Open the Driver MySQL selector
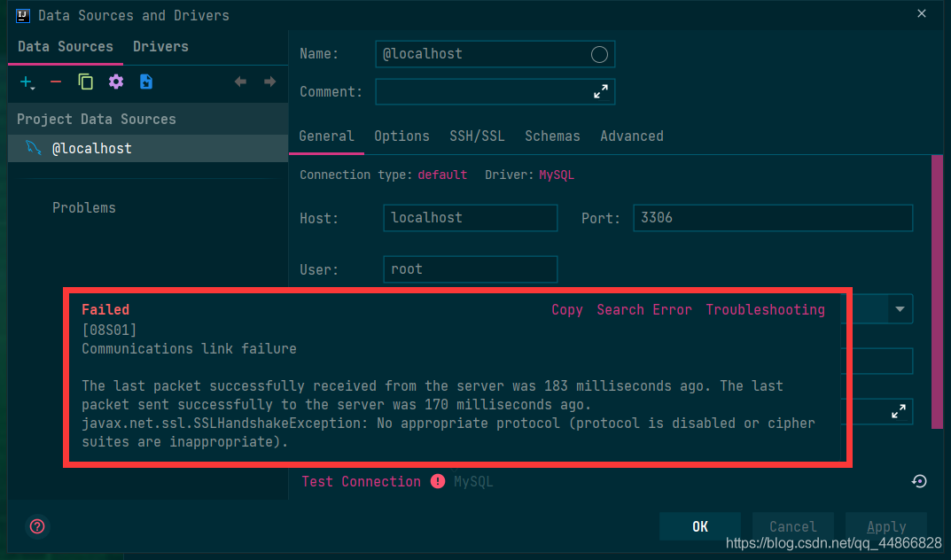 click(x=557, y=175)
